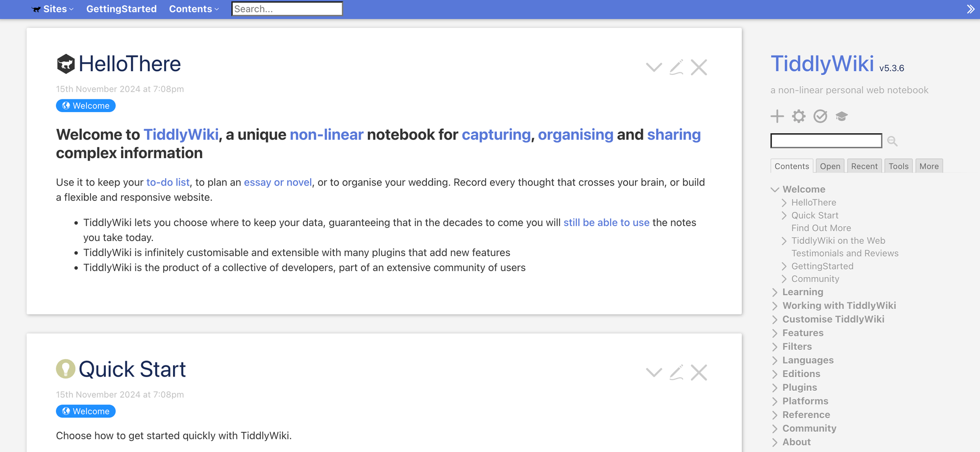980x452 pixels.
Task: Expand the About section
Action: (775, 443)
